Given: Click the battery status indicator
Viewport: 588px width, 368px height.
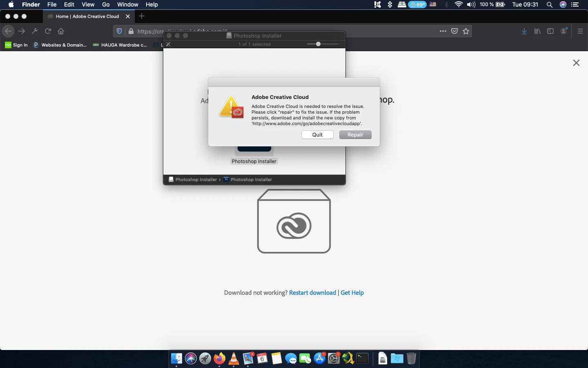Looking at the screenshot, I should (x=492, y=4).
